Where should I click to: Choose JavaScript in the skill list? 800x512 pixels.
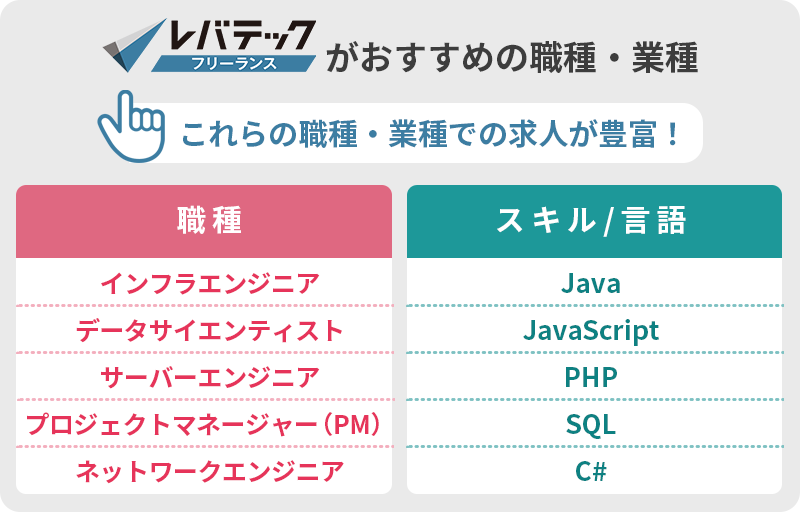pyautogui.click(x=591, y=331)
